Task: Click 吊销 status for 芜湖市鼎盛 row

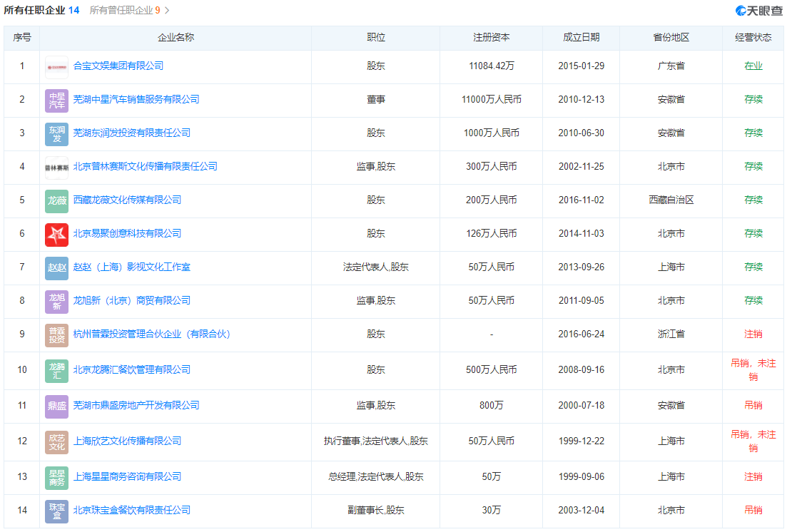Action: pos(753,405)
